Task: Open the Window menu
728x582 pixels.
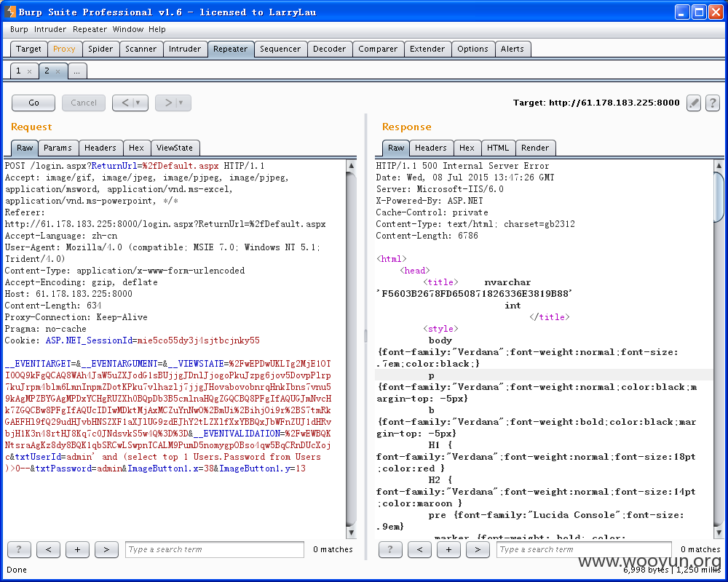Action: [127, 29]
